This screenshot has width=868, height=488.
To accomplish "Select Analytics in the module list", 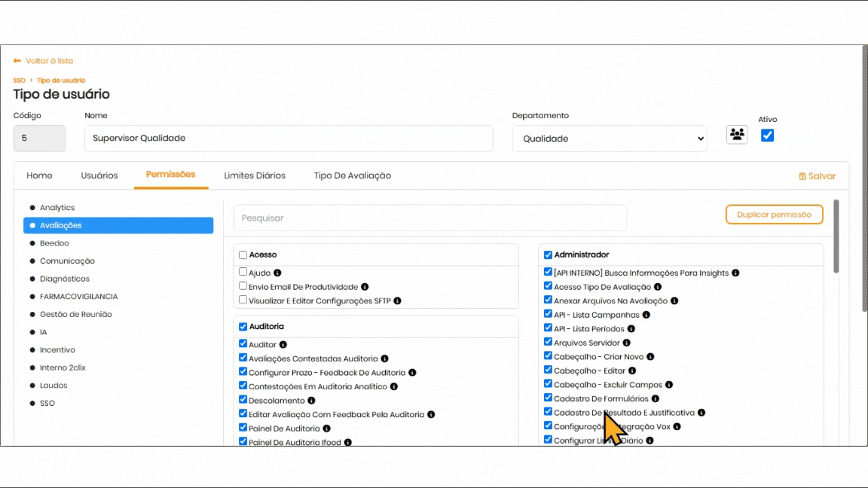I will (x=57, y=208).
